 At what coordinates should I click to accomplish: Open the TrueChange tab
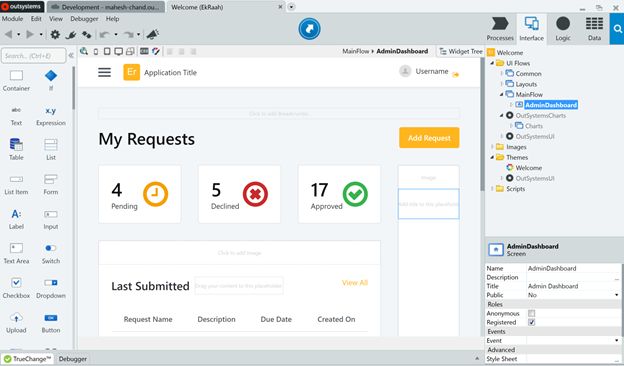(x=28, y=359)
